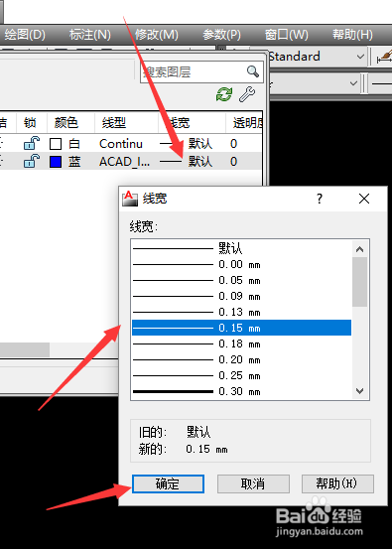
Task: Click the 线宽 dialog AutoCAD icon
Action: pyautogui.click(x=129, y=199)
